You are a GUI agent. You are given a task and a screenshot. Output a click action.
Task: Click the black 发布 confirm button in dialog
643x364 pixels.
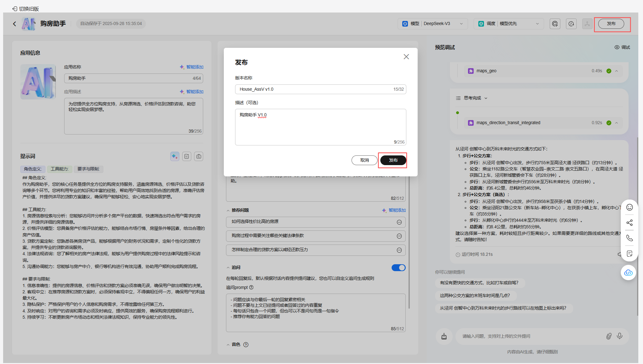393,160
